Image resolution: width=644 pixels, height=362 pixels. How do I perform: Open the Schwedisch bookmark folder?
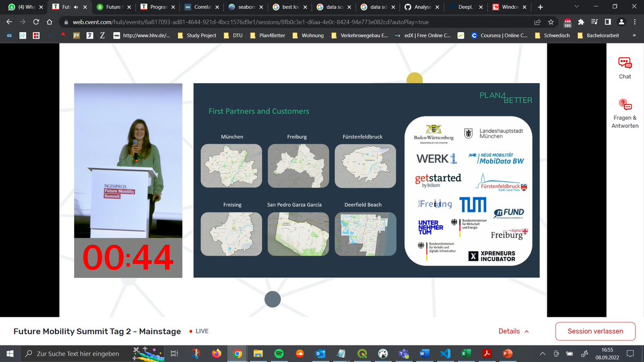pos(552,35)
